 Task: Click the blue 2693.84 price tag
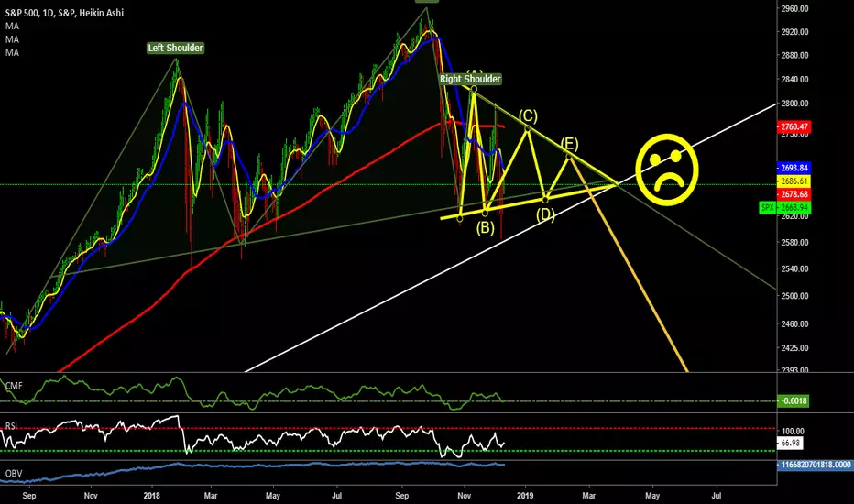click(794, 168)
